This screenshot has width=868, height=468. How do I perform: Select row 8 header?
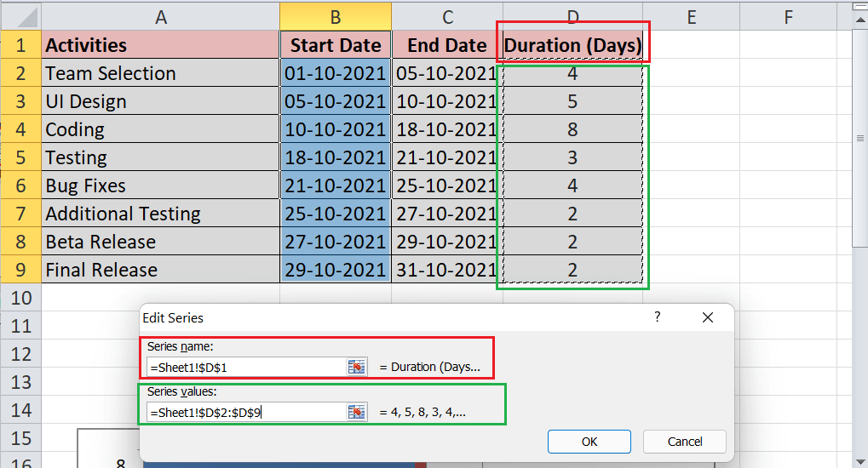pos(21,242)
